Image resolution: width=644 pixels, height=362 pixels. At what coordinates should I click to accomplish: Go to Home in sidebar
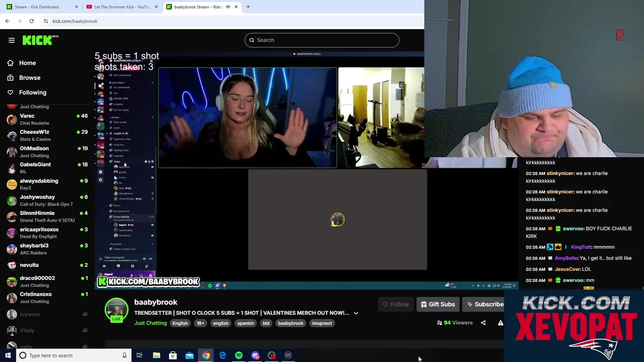tap(27, 63)
